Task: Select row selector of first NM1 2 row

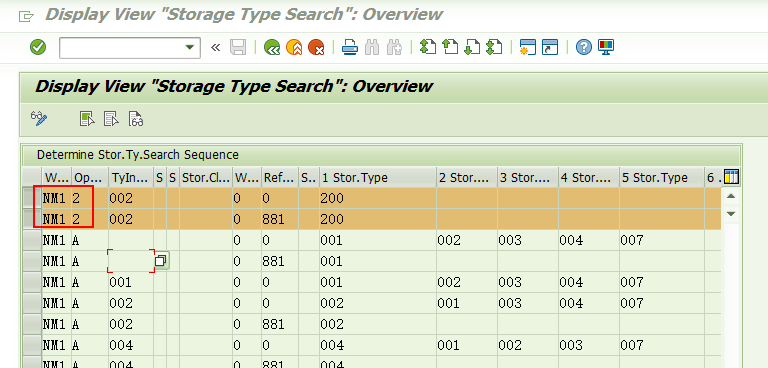Action: pos(32,198)
